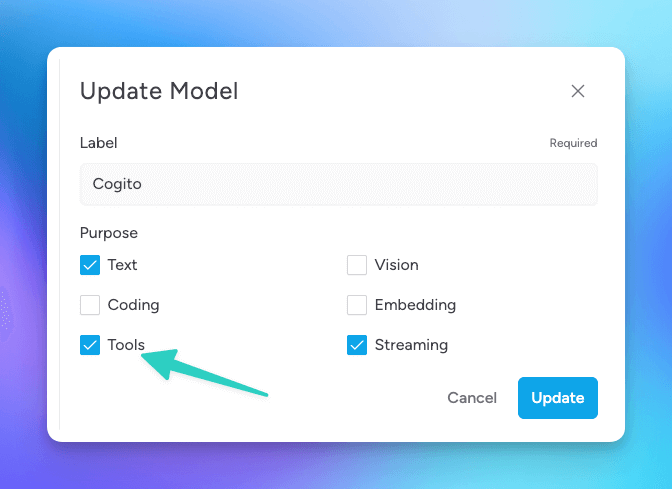Click the "Update Model" dialog title
This screenshot has height=489, width=672.
pyautogui.click(x=159, y=92)
